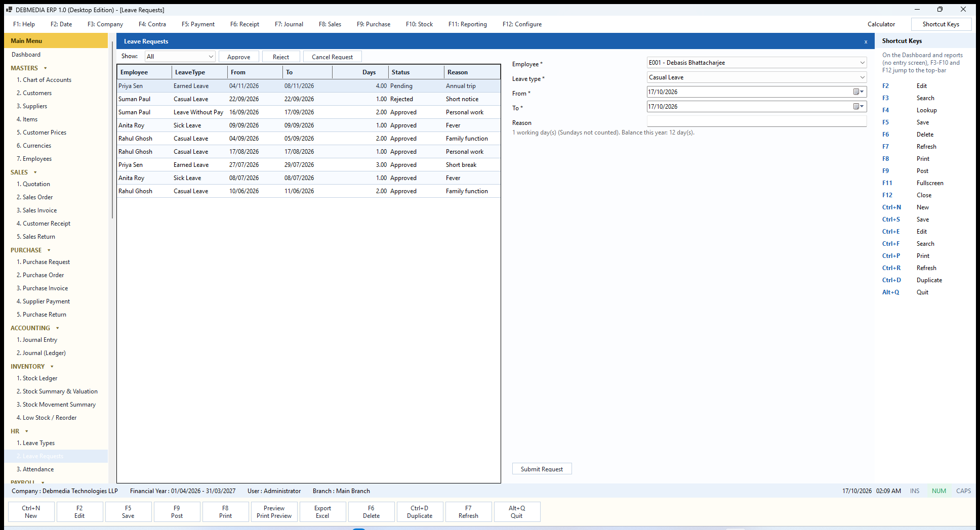Viewport: 980px width, 530px height.
Task: Sort the grid by Status column header
Action: pyautogui.click(x=416, y=72)
